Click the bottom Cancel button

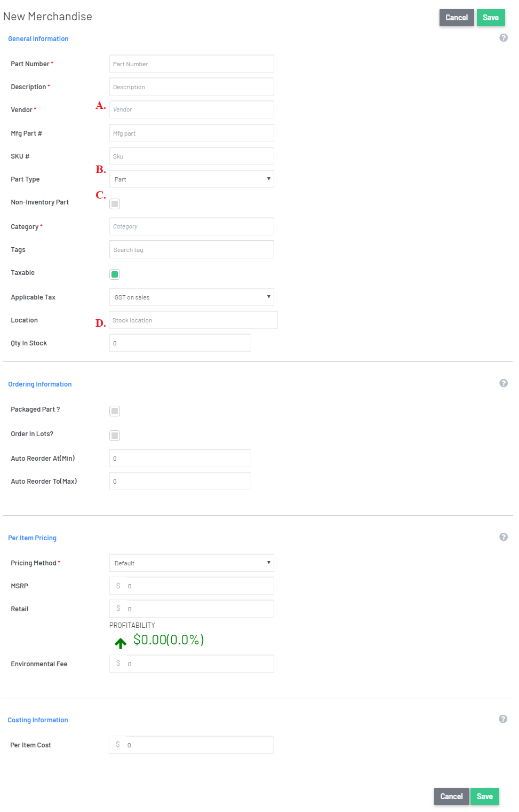[451, 797]
